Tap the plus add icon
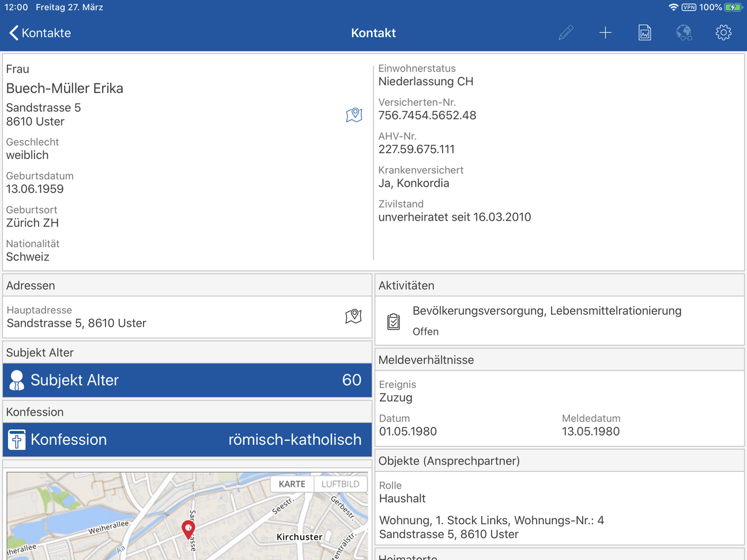The width and height of the screenshot is (747, 560). click(x=605, y=33)
